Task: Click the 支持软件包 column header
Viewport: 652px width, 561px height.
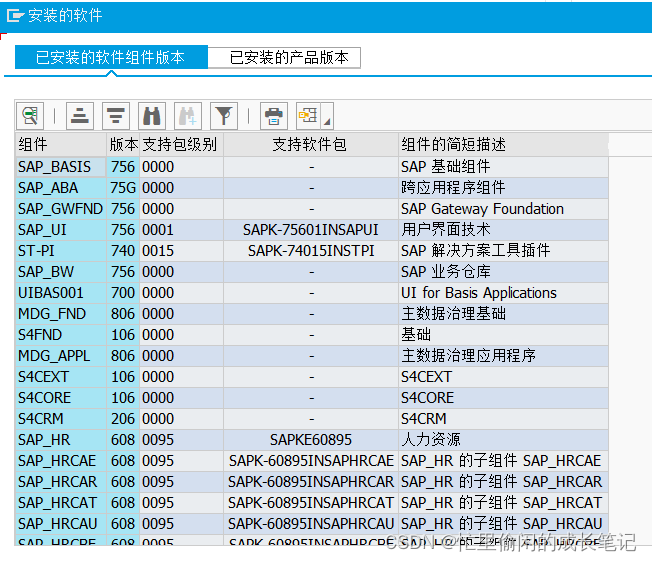Action: pyautogui.click(x=311, y=145)
